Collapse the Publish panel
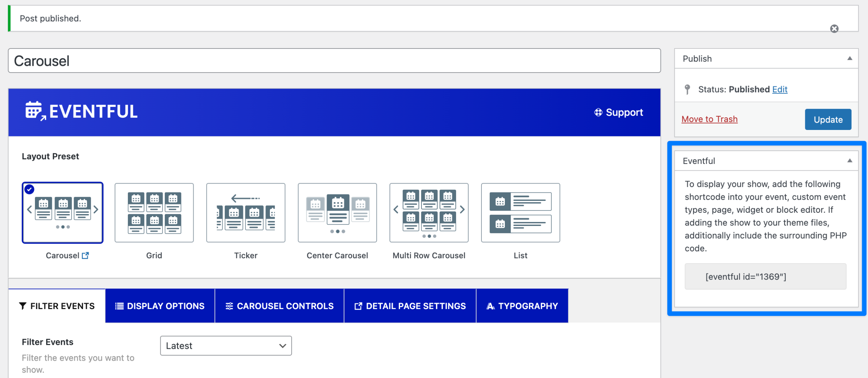 click(x=850, y=58)
